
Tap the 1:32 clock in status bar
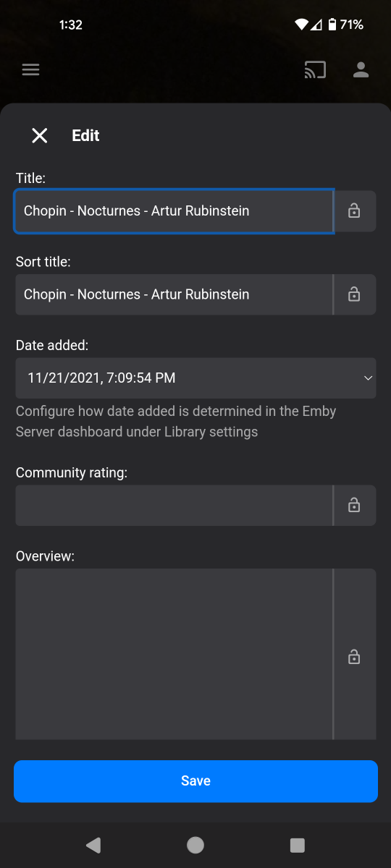point(71,25)
